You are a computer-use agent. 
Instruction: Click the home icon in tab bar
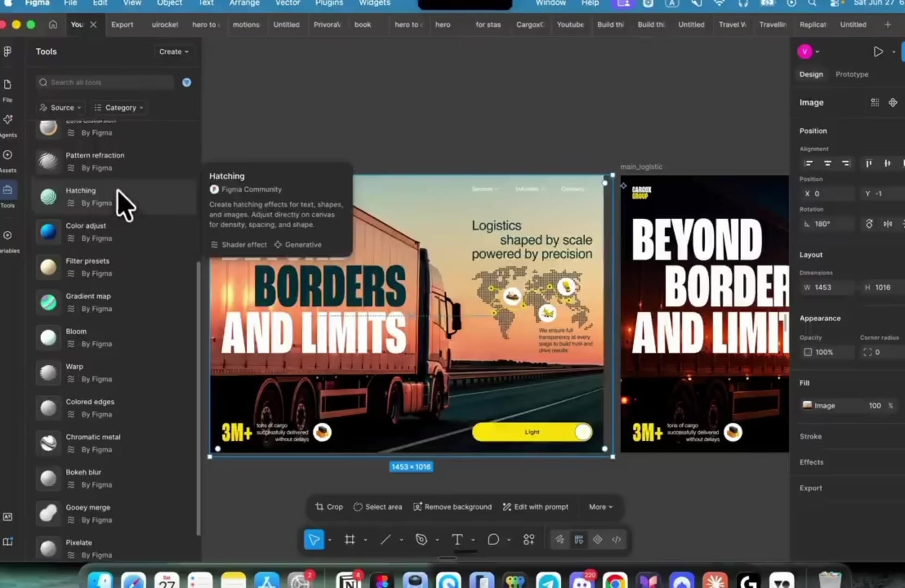coord(53,24)
